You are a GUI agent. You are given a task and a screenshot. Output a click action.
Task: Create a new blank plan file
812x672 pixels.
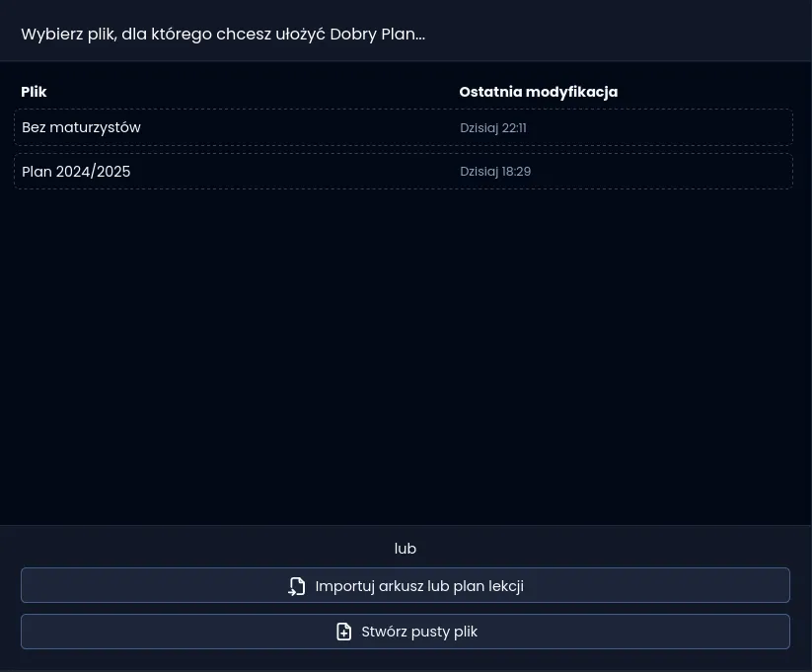(x=406, y=632)
